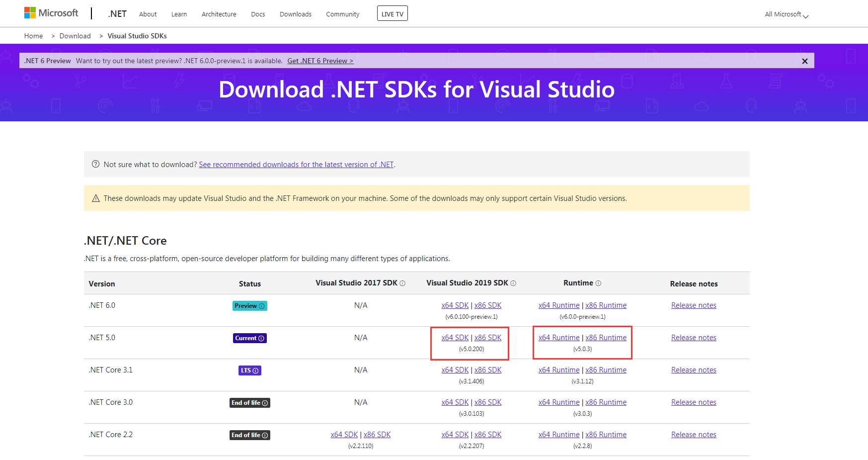The image size is (868, 460).
Task: Download .NET Core 2.2 x64 SDK for VS 2017
Action: pyautogui.click(x=344, y=435)
